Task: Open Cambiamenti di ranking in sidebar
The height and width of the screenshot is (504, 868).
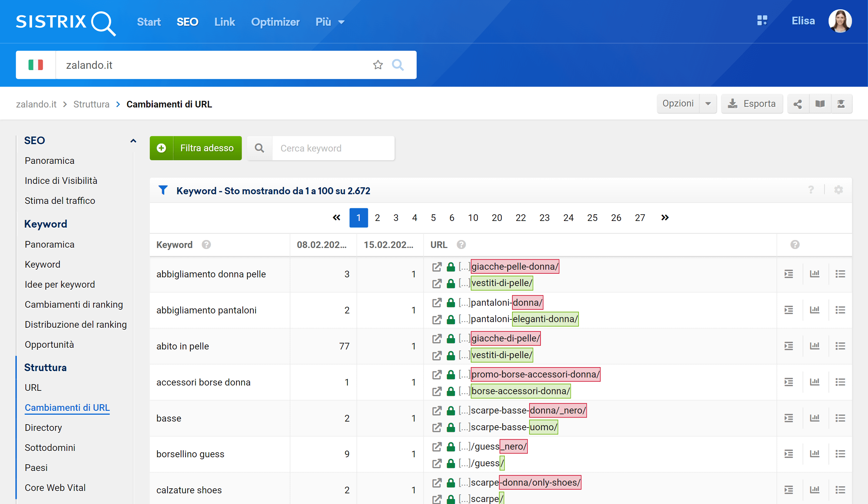Action: point(74,304)
